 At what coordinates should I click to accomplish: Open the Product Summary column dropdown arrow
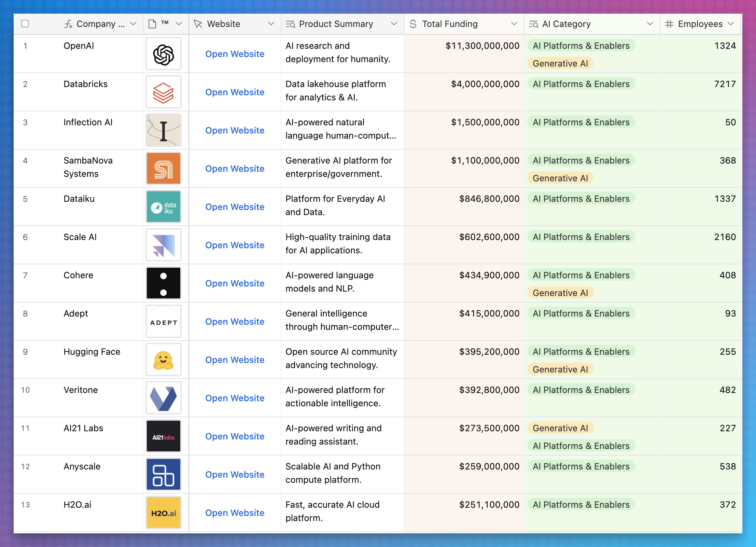[394, 24]
